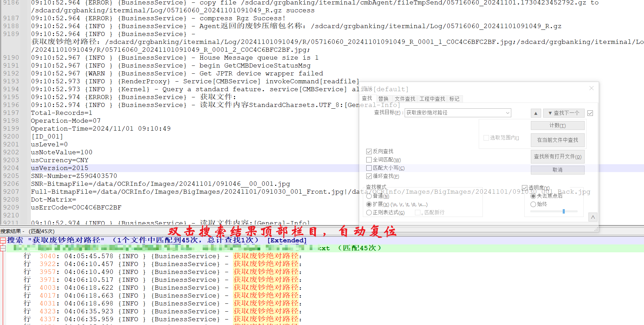Click the usNoteValue=100 line
644x325 pixels.
(x=62, y=152)
